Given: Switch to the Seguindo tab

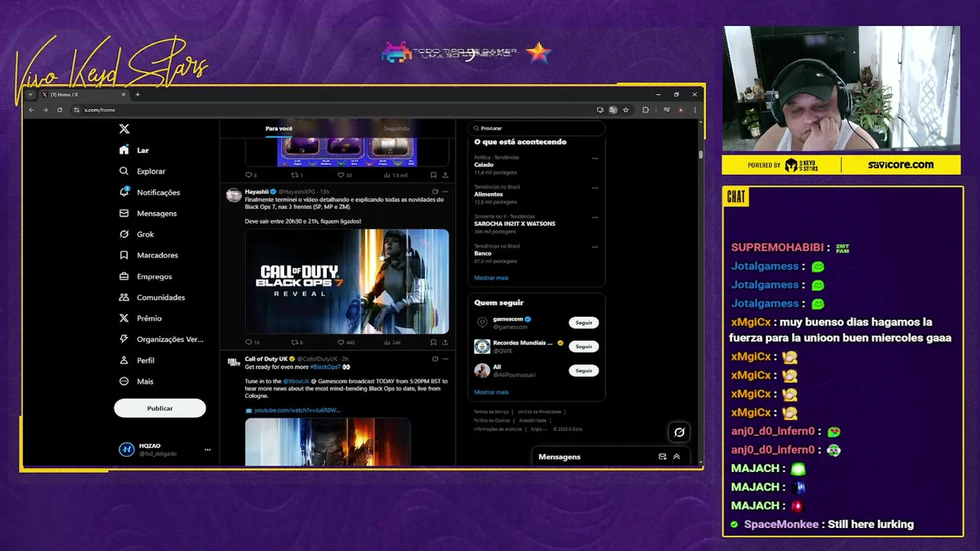Looking at the screenshot, I should click(x=397, y=129).
